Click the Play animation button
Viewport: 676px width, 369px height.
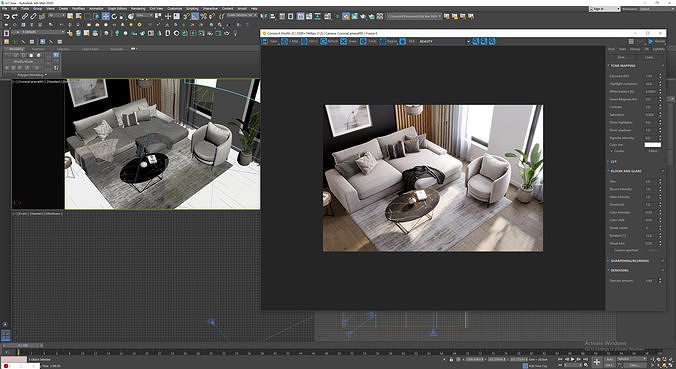click(x=573, y=359)
